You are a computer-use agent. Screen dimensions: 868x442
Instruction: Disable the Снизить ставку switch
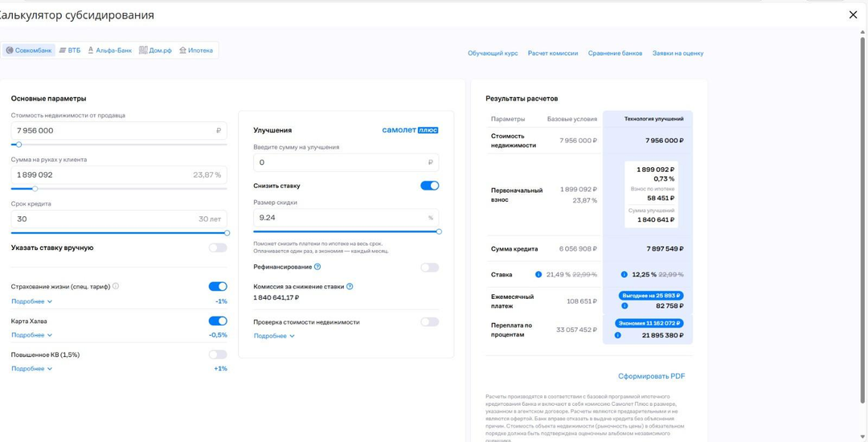(x=429, y=186)
